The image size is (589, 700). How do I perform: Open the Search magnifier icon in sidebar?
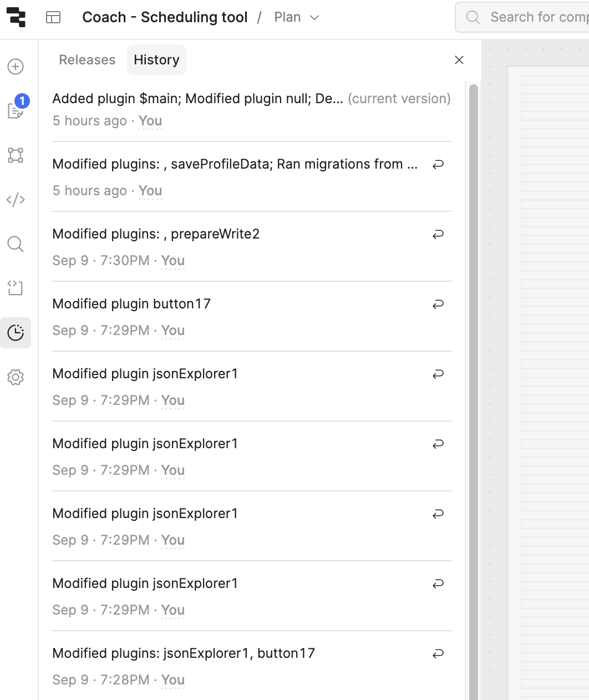pos(16,244)
